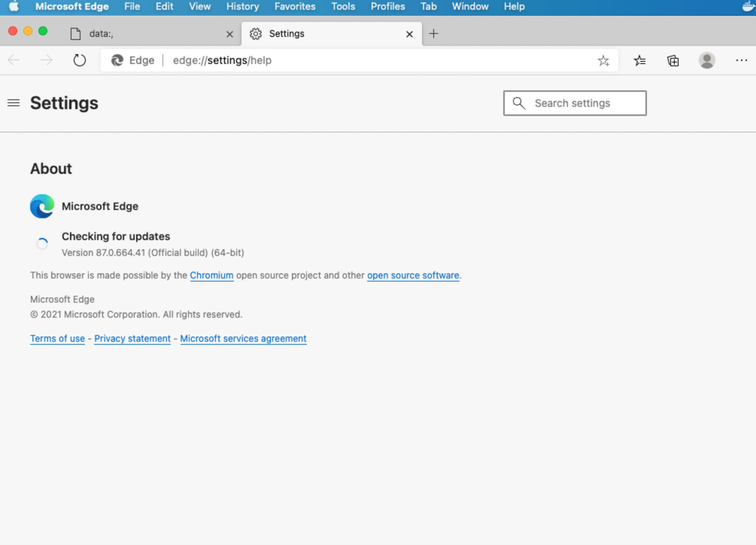Open the History menu
The height and width of the screenshot is (545, 756).
click(243, 6)
